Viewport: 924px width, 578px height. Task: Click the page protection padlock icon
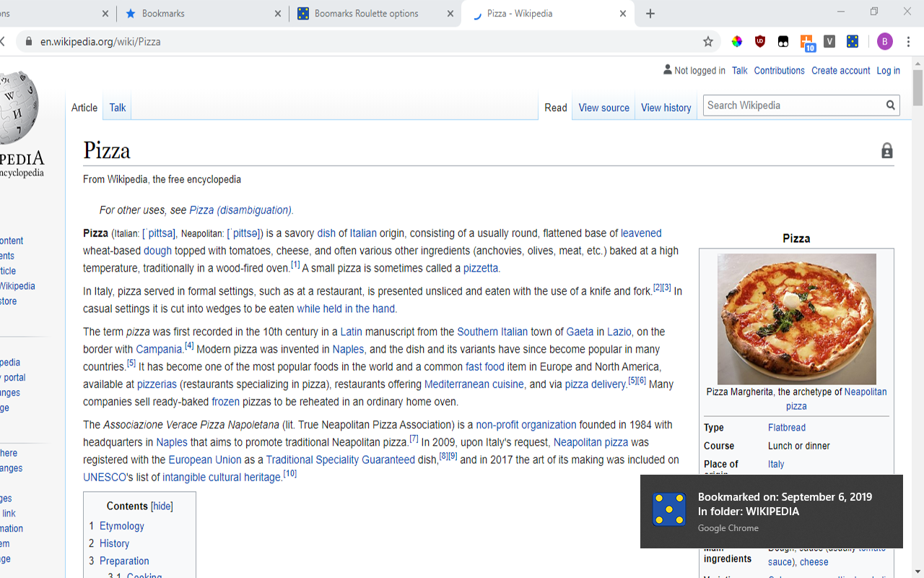[887, 150]
